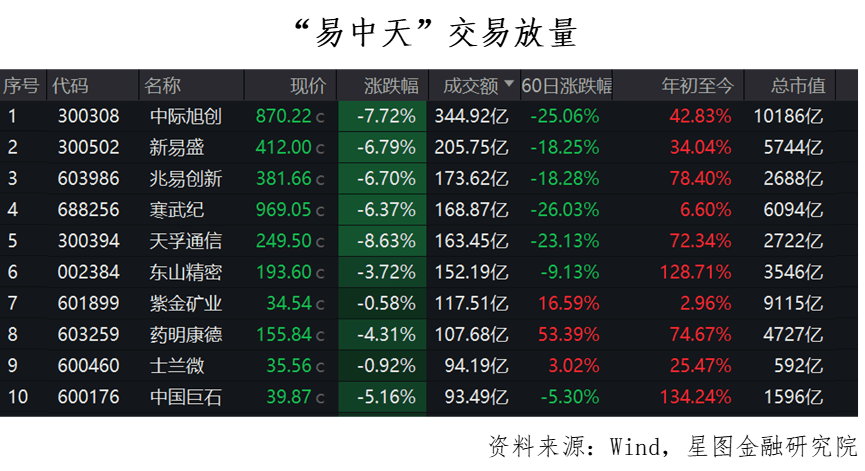The height and width of the screenshot is (471, 865).
Task: Select the 134.24% year-to-date cell
Action: 696,397
